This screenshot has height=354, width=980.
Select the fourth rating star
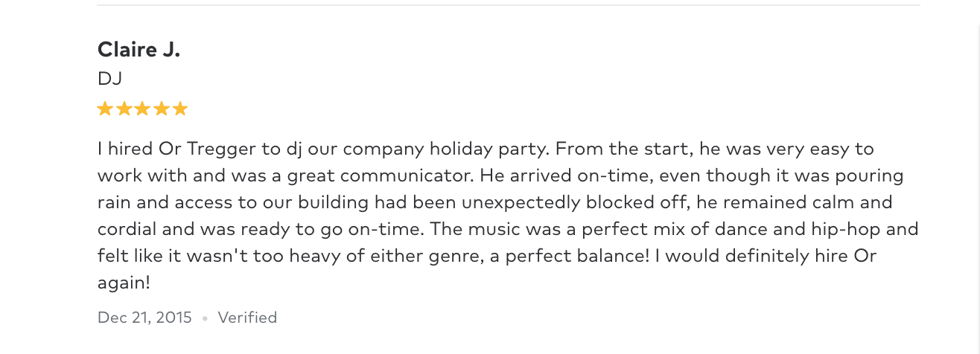(x=161, y=109)
